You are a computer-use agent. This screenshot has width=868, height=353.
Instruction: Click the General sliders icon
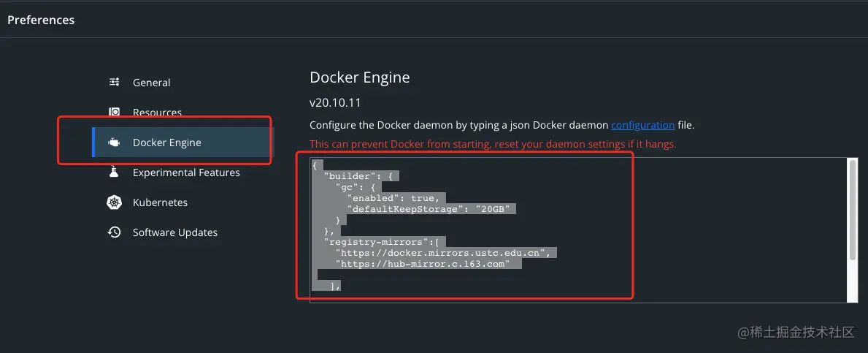pyautogui.click(x=114, y=83)
